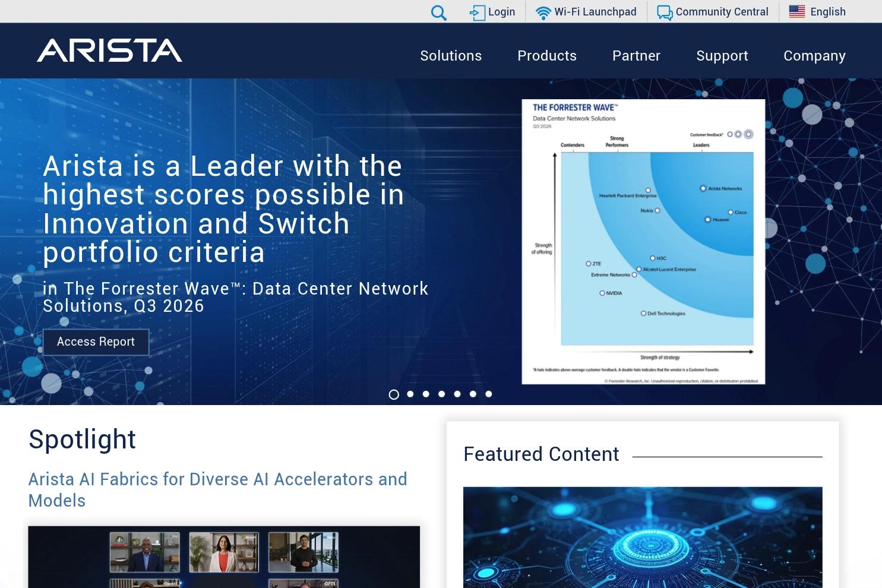Image resolution: width=882 pixels, height=588 pixels.
Task: Open the Featured Content circuit image
Action: click(x=643, y=538)
